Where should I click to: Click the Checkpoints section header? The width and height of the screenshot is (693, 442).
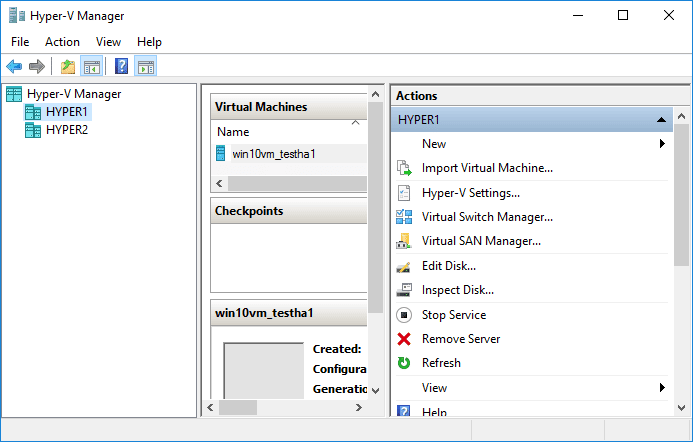pos(289,211)
